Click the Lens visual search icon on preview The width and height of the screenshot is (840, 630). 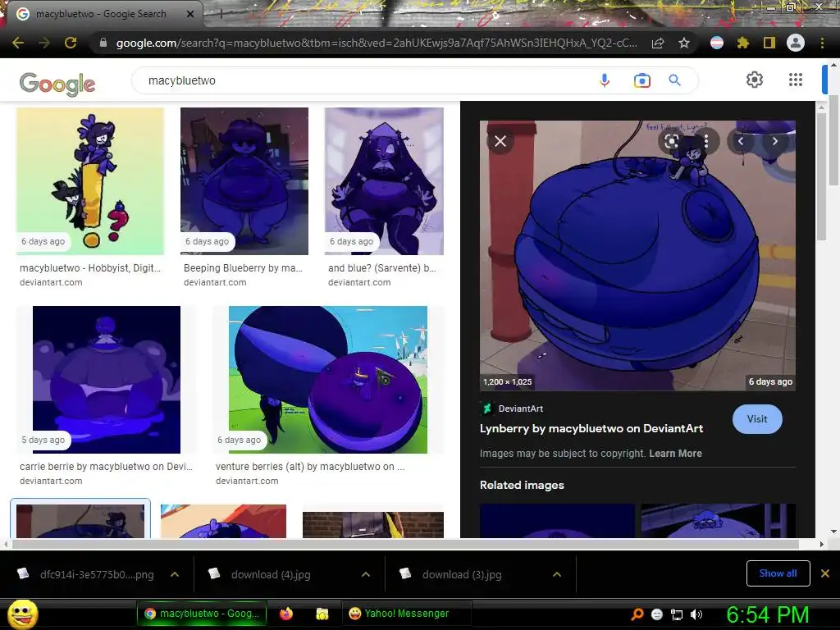(671, 141)
